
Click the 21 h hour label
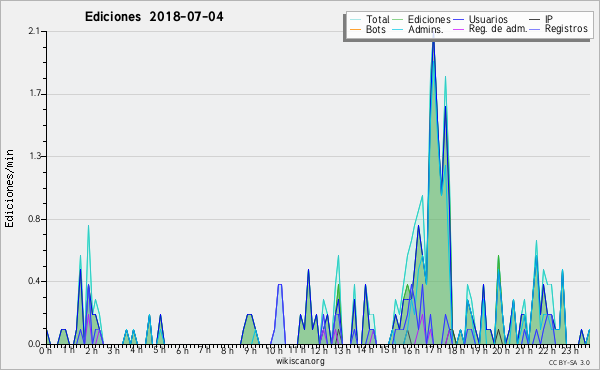point(523,350)
